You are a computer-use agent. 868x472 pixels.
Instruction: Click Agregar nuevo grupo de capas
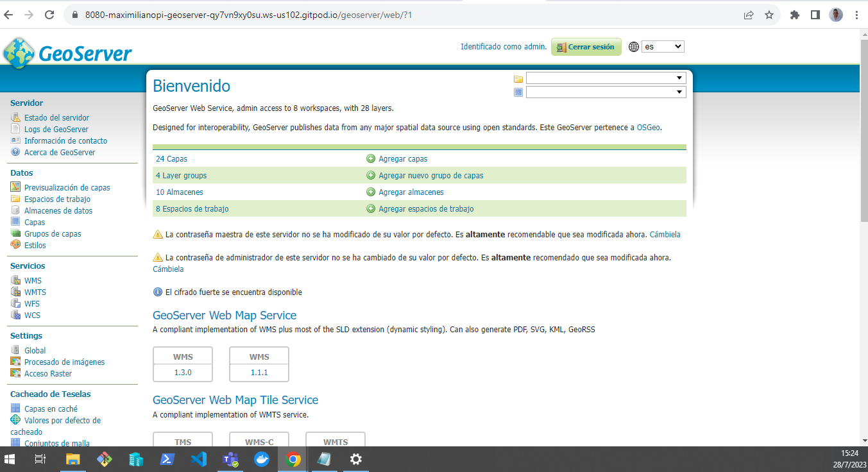point(431,175)
